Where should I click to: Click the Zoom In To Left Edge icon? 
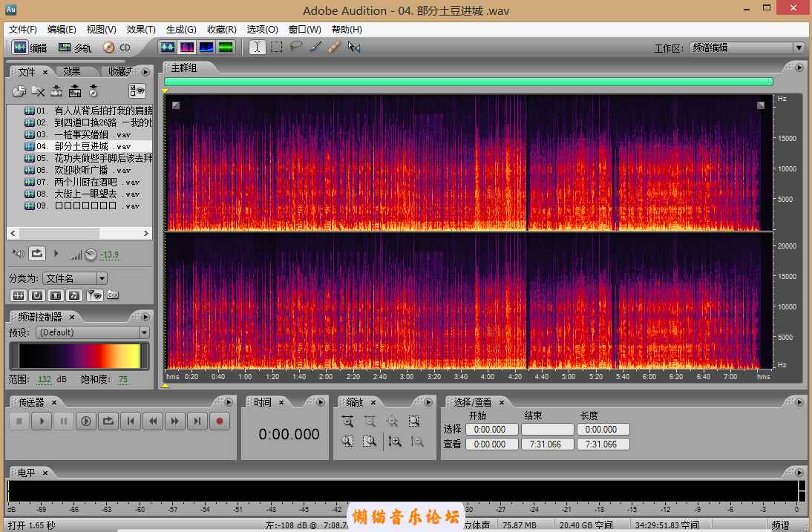click(x=348, y=441)
